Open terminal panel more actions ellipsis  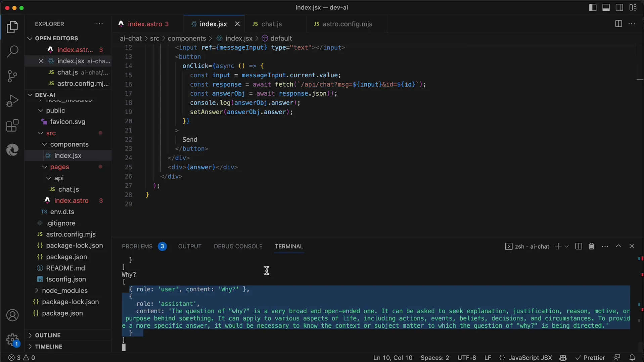point(605,246)
